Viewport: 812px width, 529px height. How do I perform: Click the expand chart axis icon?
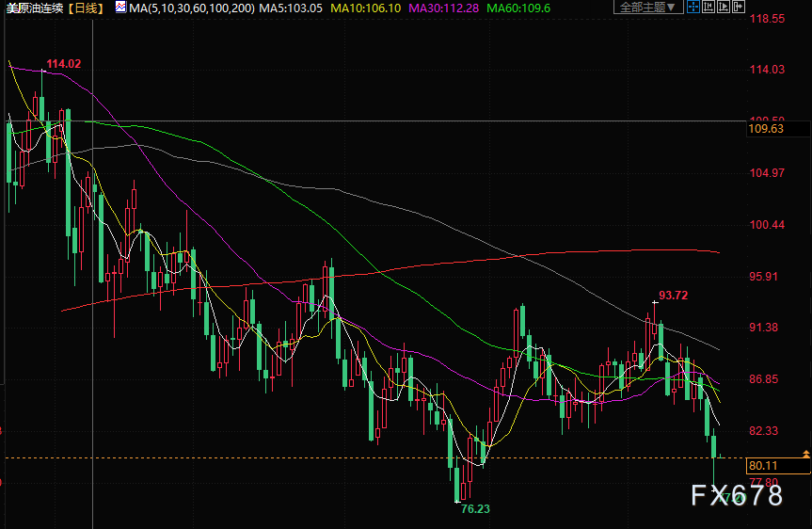(x=724, y=7)
